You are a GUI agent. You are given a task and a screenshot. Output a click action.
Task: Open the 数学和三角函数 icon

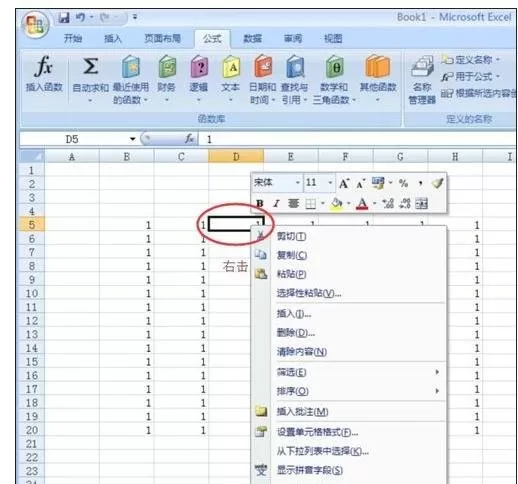334,66
